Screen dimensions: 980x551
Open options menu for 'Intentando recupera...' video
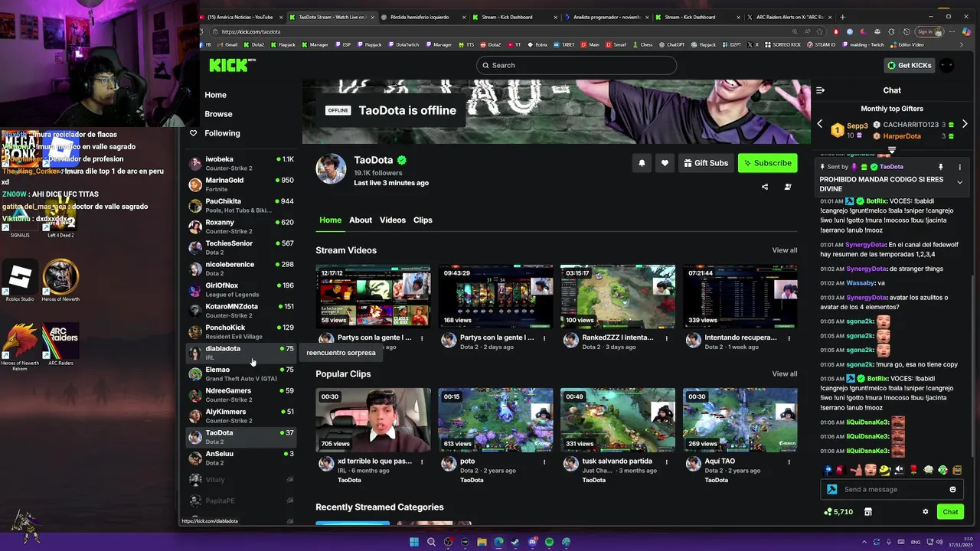coord(789,338)
